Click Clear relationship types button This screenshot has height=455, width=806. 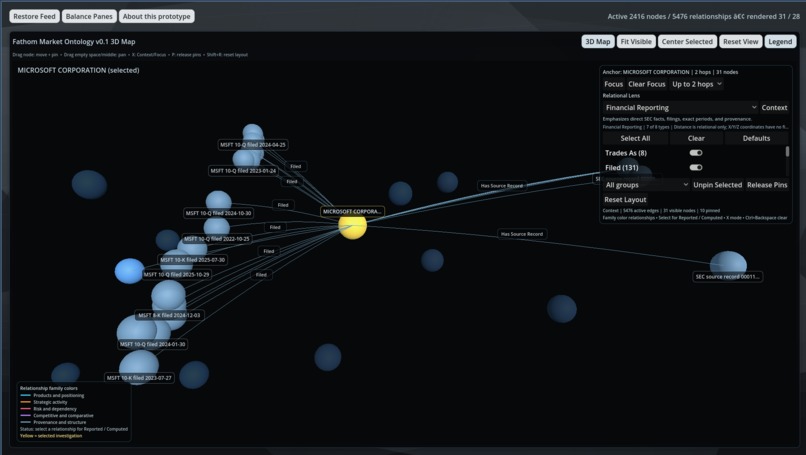[696, 138]
